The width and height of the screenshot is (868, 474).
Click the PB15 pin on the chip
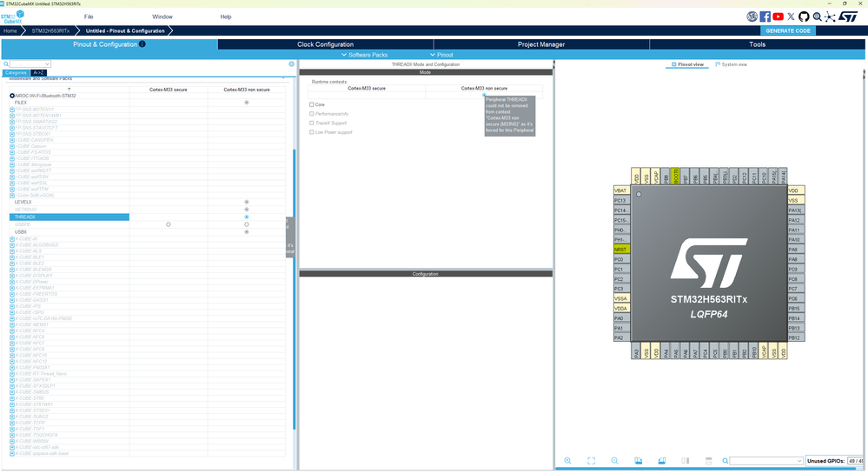(796, 308)
